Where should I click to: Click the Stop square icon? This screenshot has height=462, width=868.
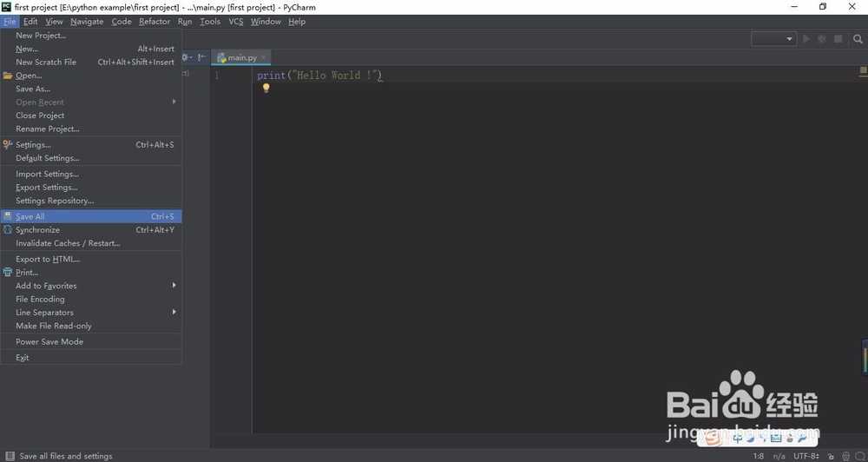tap(838, 39)
